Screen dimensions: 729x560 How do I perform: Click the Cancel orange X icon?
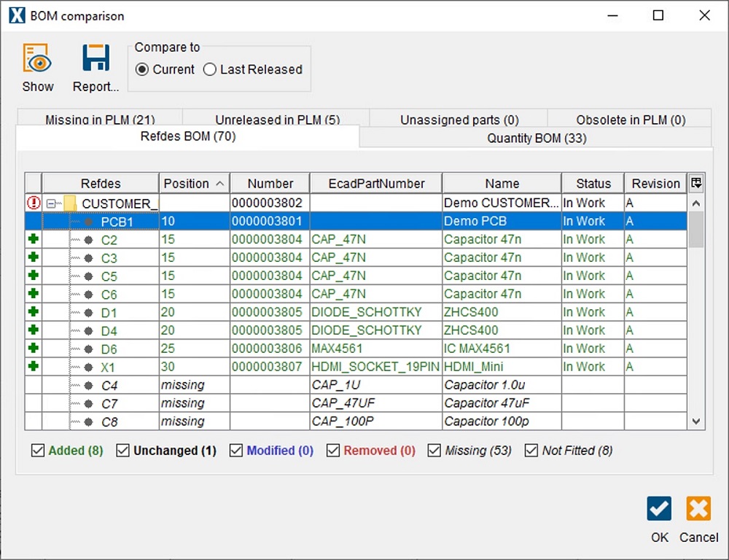click(698, 509)
